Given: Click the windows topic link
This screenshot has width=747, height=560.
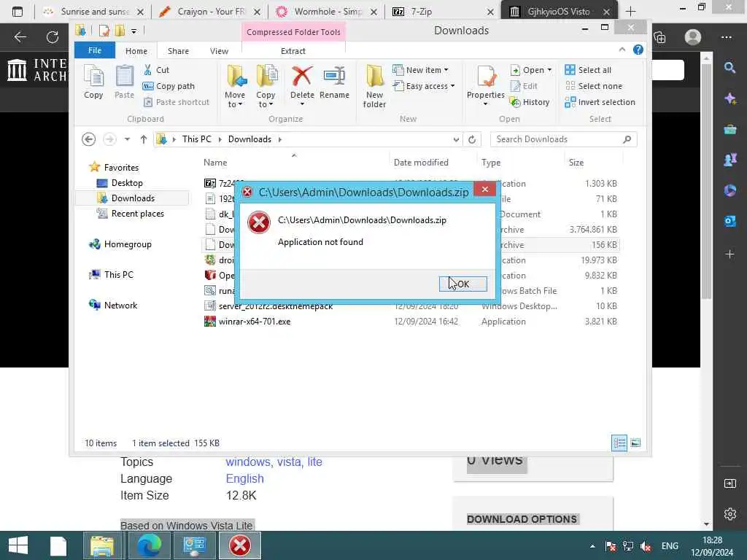Looking at the screenshot, I should click(x=247, y=462).
